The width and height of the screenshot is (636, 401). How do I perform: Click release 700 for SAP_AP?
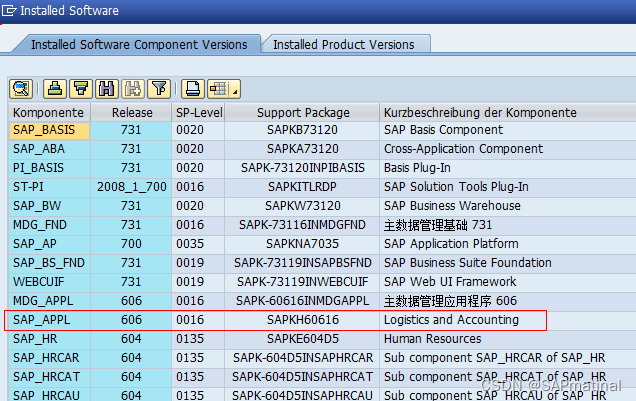131,244
